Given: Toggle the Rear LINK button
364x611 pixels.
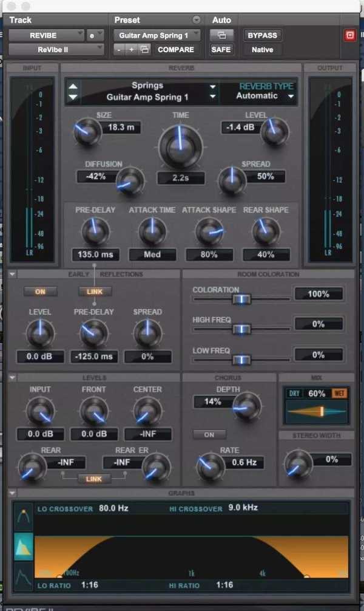Looking at the screenshot, I should tap(94, 479).
